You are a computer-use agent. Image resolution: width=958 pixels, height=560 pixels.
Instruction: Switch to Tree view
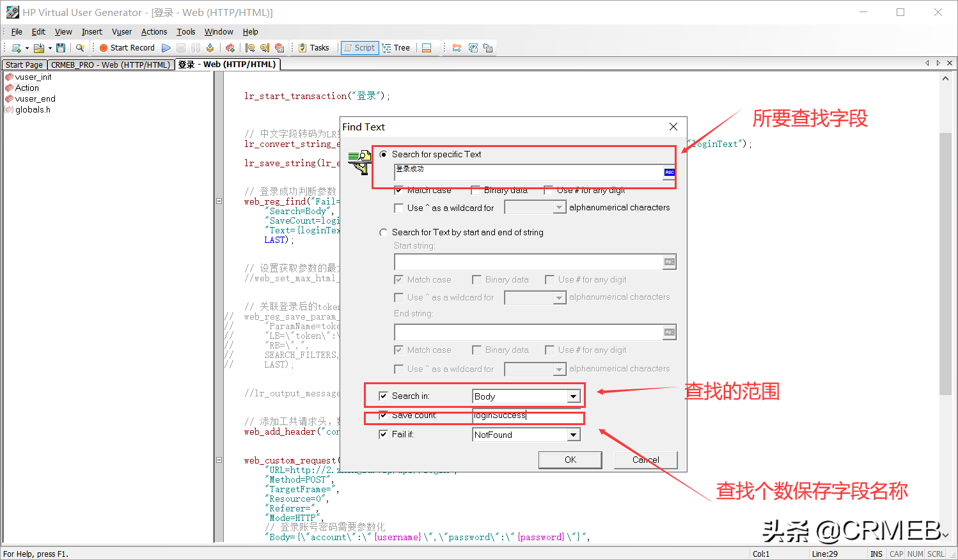pos(396,48)
